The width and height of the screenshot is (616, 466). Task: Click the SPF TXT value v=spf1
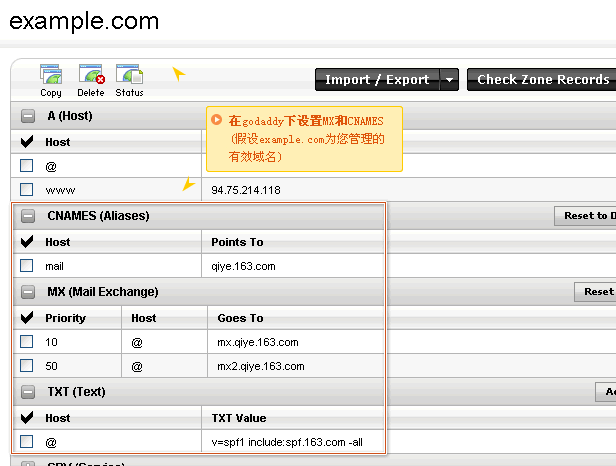tap(287, 442)
